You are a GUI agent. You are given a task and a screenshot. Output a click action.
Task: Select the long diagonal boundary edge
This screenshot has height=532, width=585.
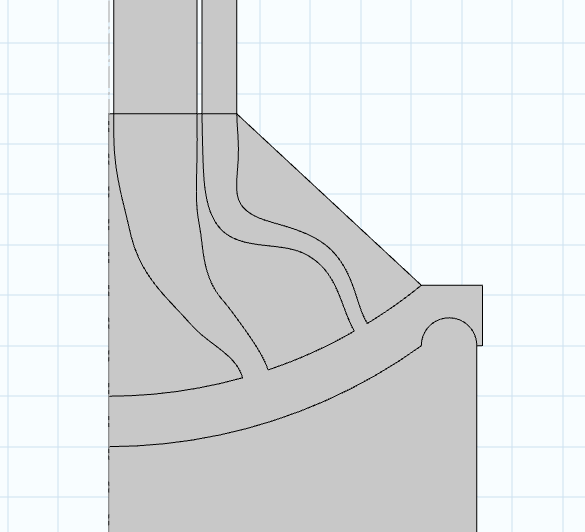point(328,199)
